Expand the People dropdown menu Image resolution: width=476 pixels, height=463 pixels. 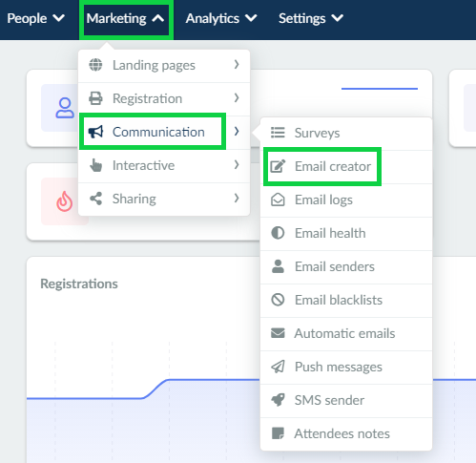tap(36, 18)
